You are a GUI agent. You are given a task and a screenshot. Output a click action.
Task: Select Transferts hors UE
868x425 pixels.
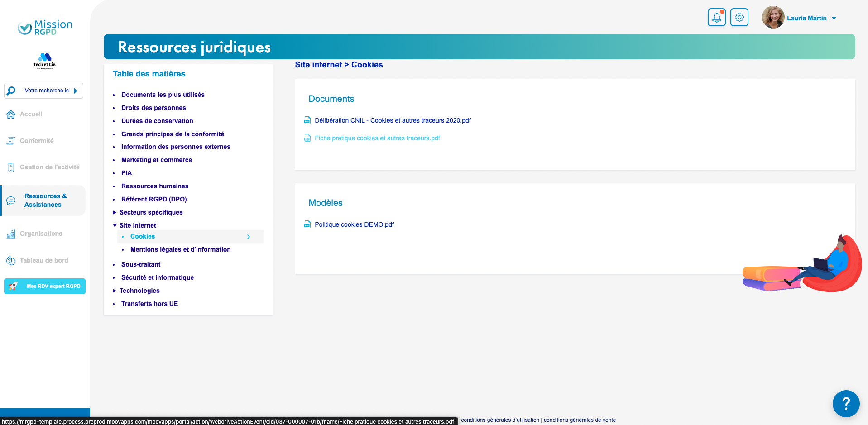pyautogui.click(x=149, y=304)
